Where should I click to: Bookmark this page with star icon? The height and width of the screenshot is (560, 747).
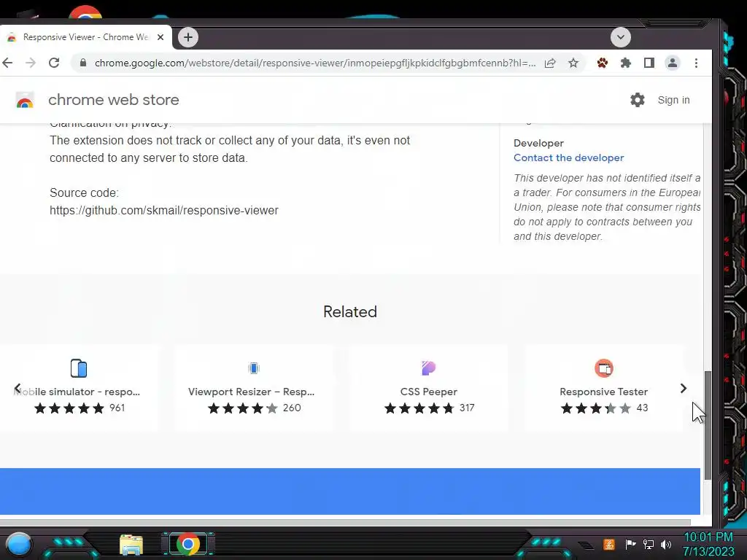(x=573, y=63)
